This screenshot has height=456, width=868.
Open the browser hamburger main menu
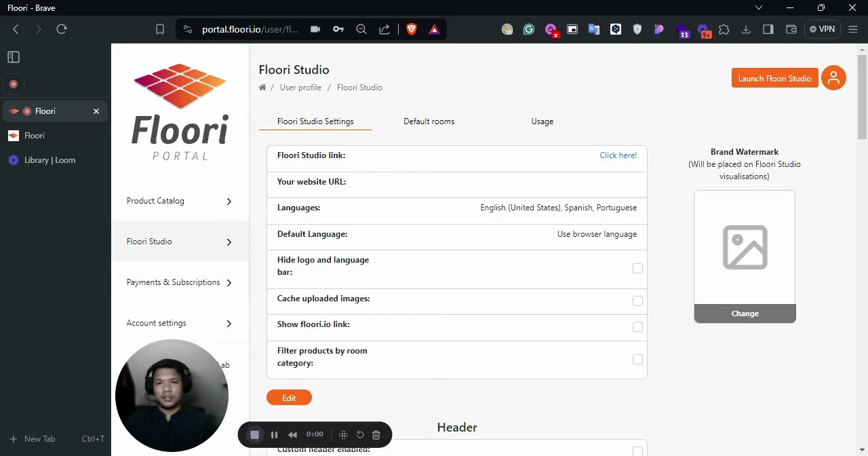point(853,29)
